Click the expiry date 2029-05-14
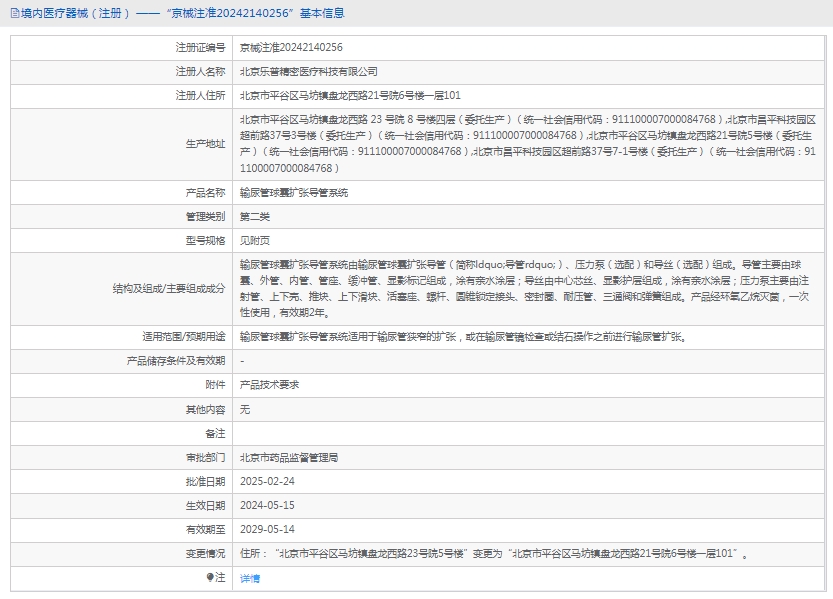The height and width of the screenshot is (599, 833). [x=268, y=529]
